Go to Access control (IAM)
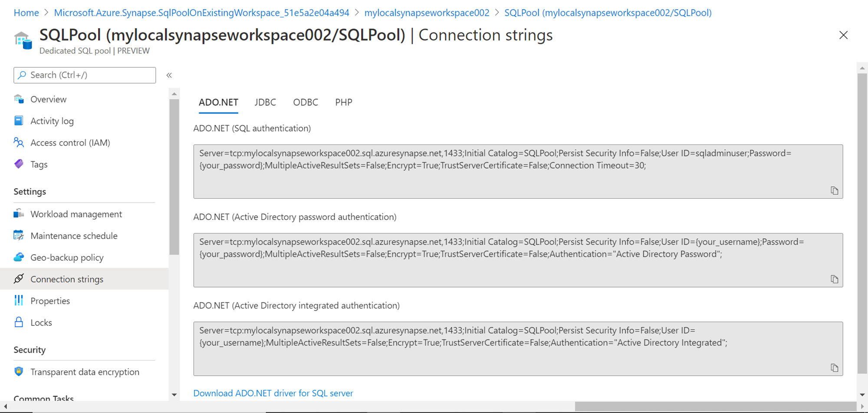868x413 pixels. (70, 143)
